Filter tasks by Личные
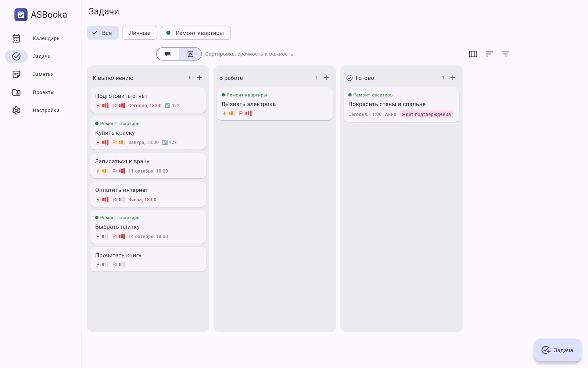588x368 pixels. [140, 33]
